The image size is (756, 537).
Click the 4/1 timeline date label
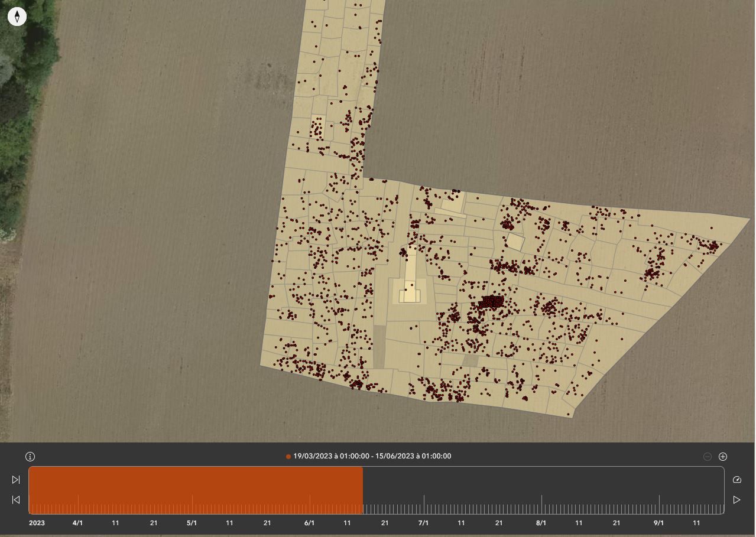[x=77, y=523]
